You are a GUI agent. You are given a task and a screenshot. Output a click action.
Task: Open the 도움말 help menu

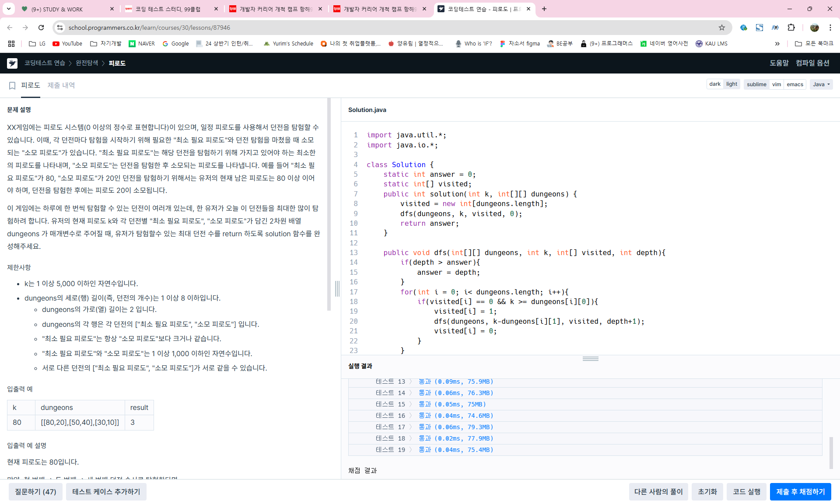point(779,63)
